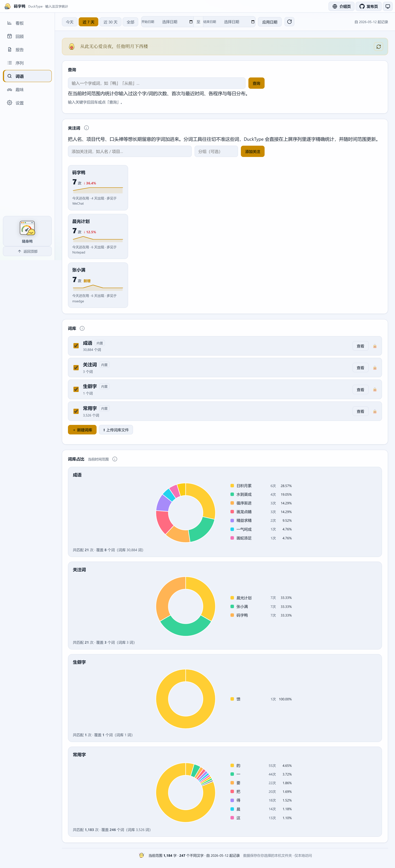Screen dimensions: 395x868
Task: Click the 日积月累 legend color swatch
Action: coord(232,486)
